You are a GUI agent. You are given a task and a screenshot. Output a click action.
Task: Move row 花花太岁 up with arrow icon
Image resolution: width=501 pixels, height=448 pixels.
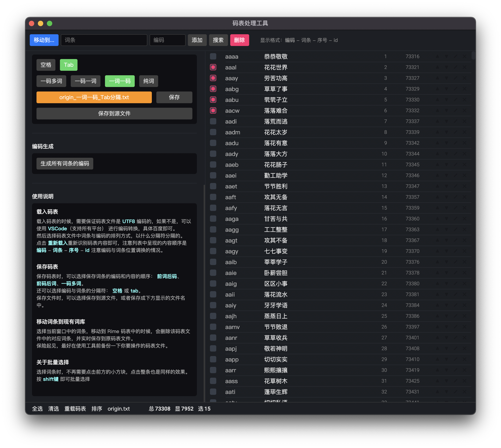coord(437,132)
